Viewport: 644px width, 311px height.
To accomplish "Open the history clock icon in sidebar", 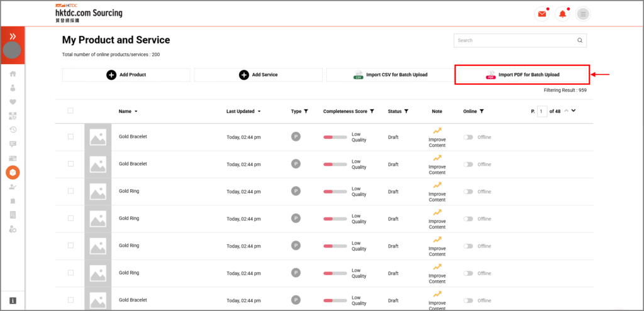I will (x=13, y=129).
